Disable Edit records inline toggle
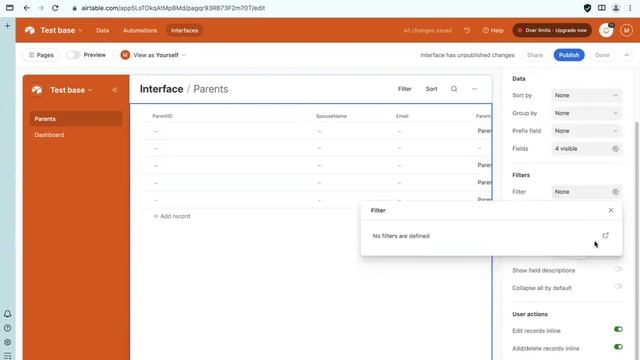Image resolution: width=640 pixels, height=360 pixels. (x=618, y=329)
